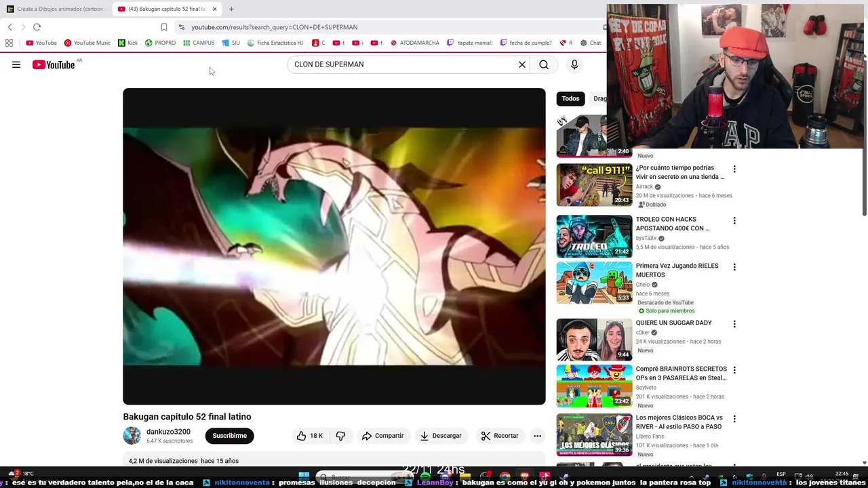Open menu for 'TROLEO CON HACKS' video
The image size is (868, 488).
(734, 220)
